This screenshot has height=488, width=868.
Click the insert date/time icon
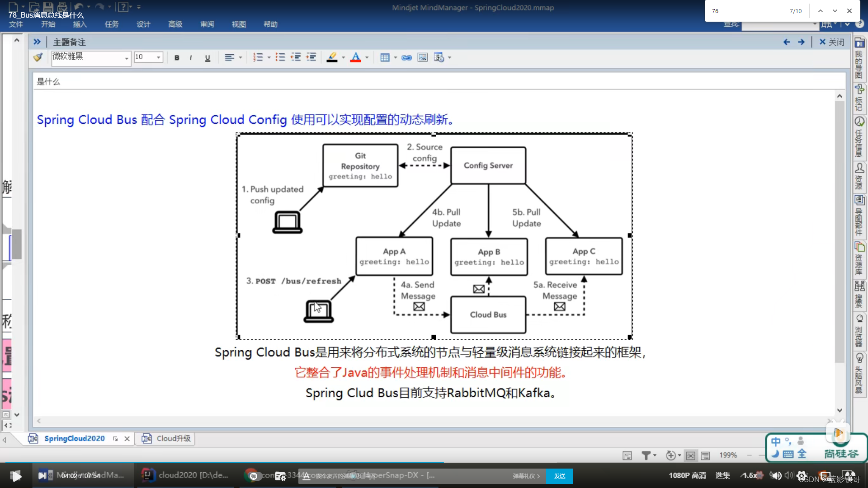(x=439, y=57)
